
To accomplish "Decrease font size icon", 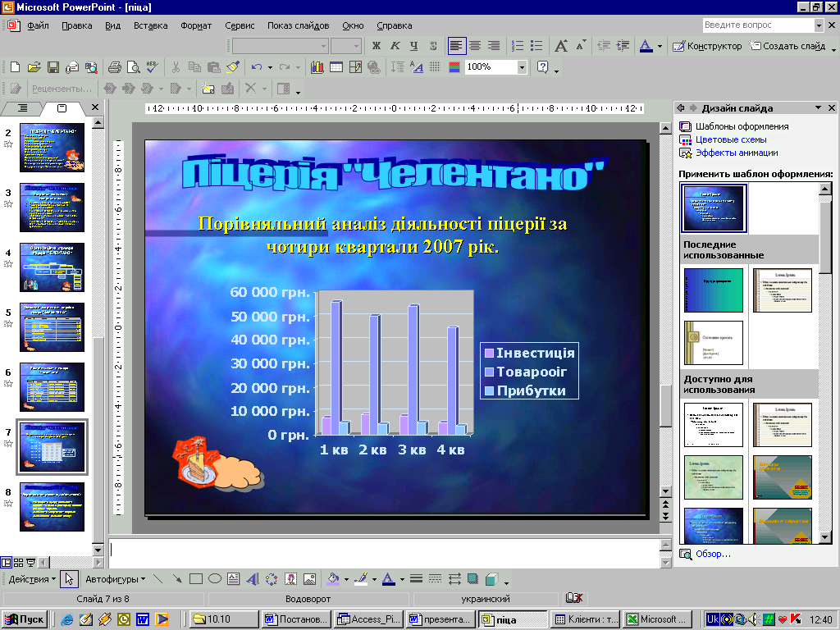I will [x=581, y=46].
